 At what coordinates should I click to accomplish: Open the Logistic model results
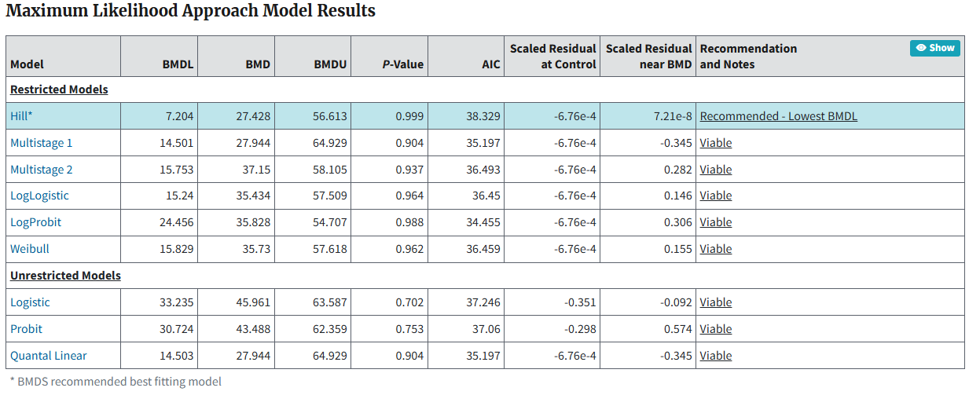(x=30, y=302)
